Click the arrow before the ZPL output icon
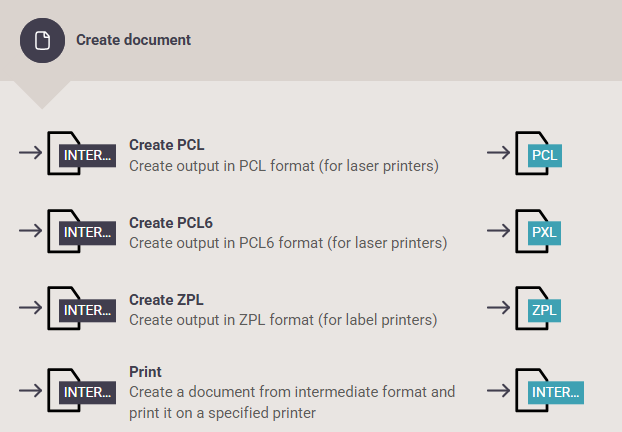Image resolution: width=622 pixels, height=432 pixels. pos(499,307)
